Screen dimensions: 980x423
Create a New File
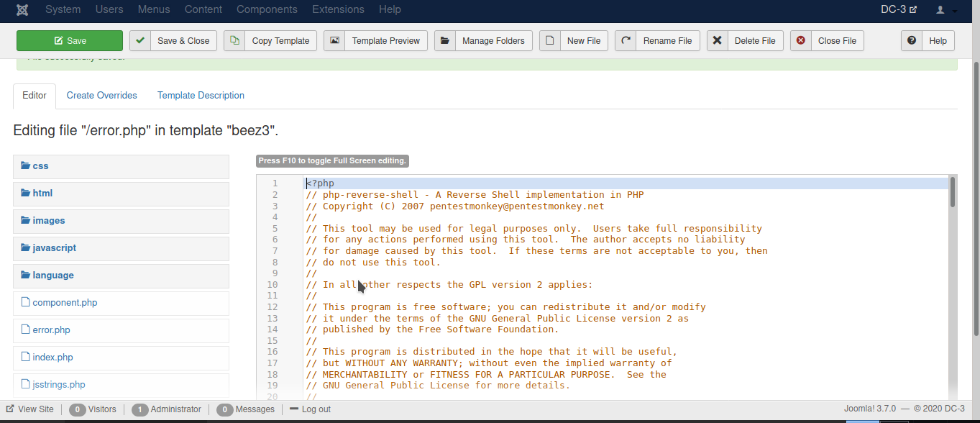pos(574,41)
